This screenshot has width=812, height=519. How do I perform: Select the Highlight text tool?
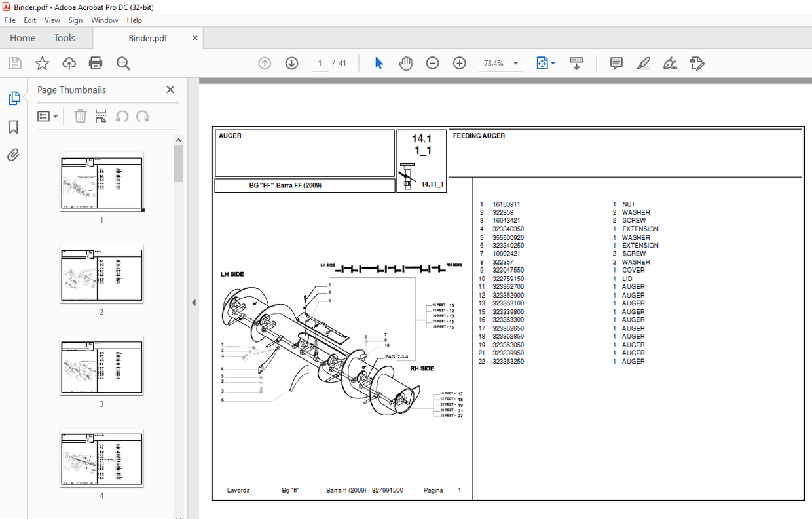click(x=643, y=63)
